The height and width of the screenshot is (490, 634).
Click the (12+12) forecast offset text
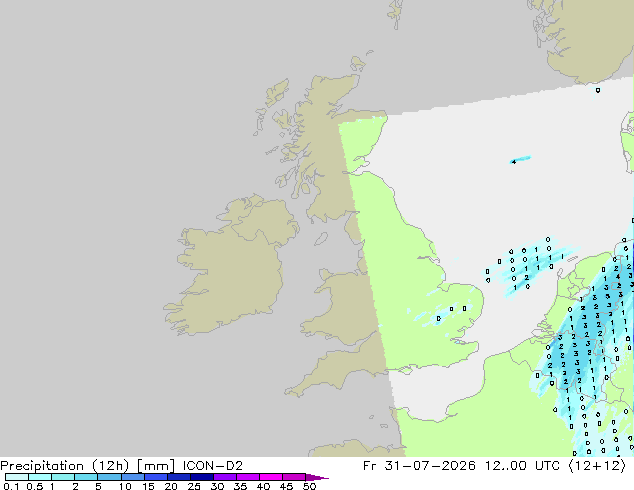597,466
